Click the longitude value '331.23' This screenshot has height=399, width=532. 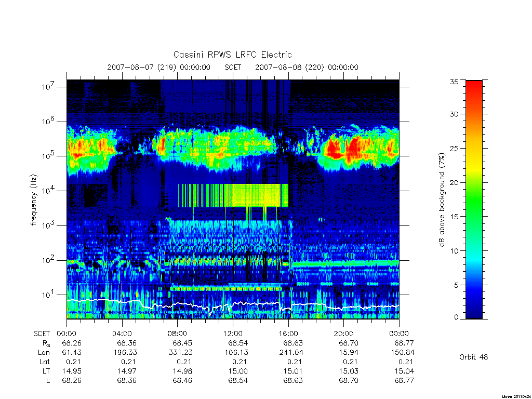[x=180, y=353]
